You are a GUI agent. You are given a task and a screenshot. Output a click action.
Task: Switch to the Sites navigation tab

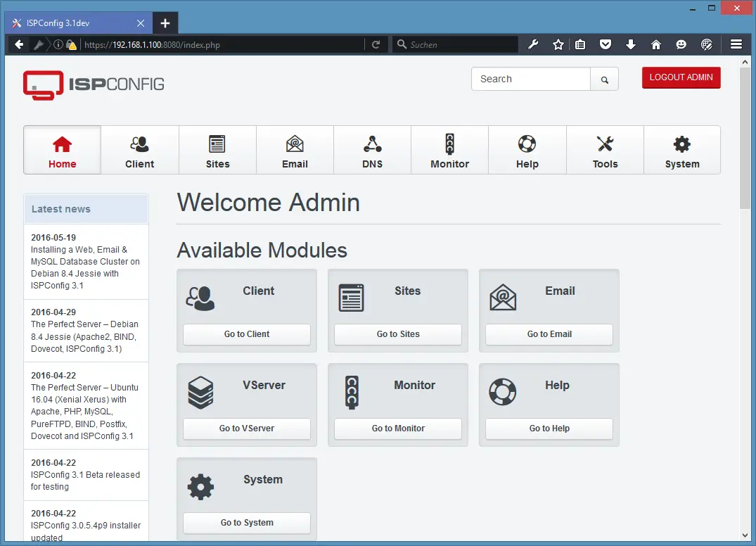click(x=217, y=150)
